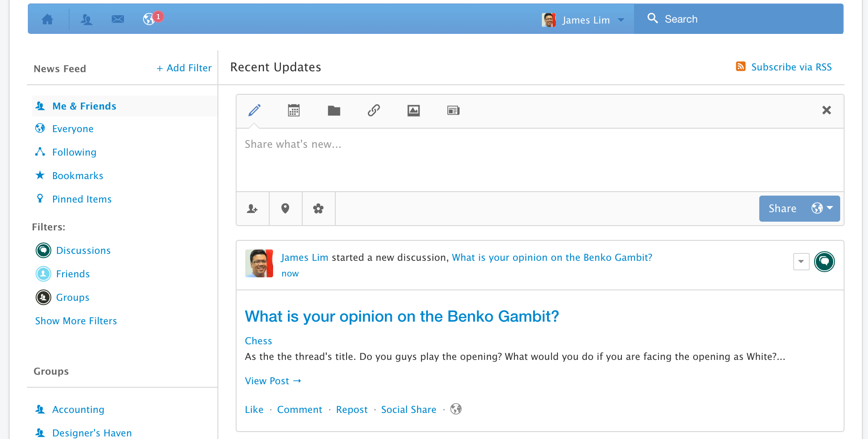Open the James Lim account dropdown
The image size is (868, 439).
click(x=621, y=20)
